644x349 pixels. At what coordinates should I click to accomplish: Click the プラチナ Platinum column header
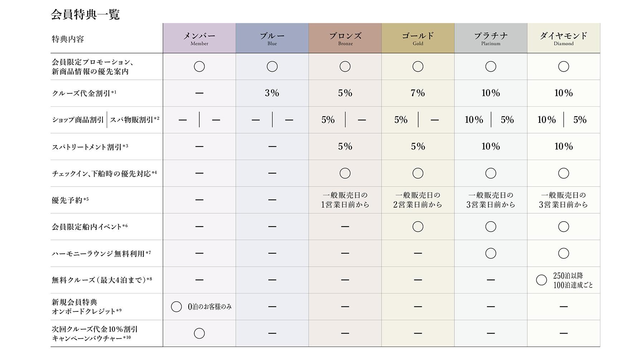pyautogui.click(x=491, y=38)
